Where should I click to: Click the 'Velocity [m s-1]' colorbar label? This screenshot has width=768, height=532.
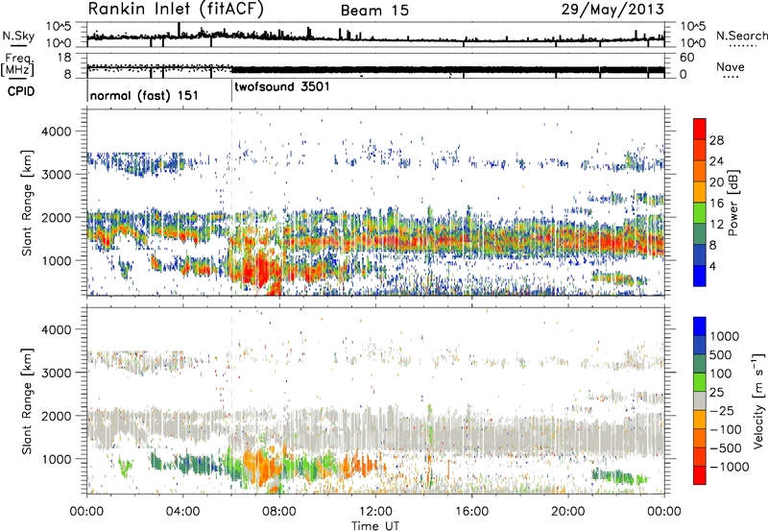pyautogui.click(x=758, y=400)
